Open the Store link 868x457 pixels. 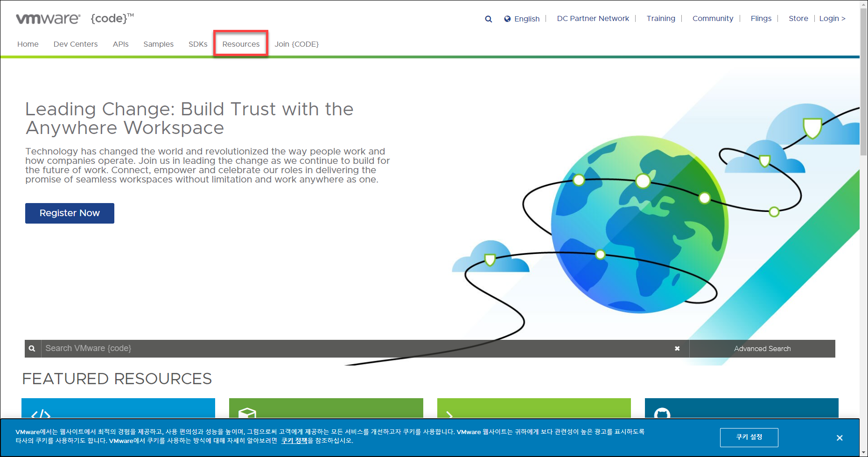point(798,19)
